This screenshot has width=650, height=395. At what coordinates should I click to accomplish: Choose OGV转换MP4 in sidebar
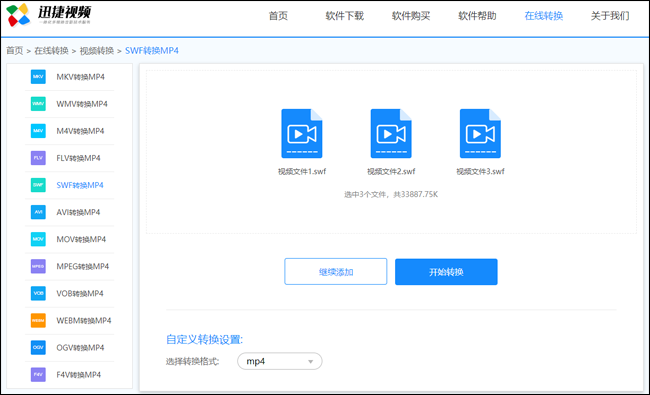[x=80, y=347]
